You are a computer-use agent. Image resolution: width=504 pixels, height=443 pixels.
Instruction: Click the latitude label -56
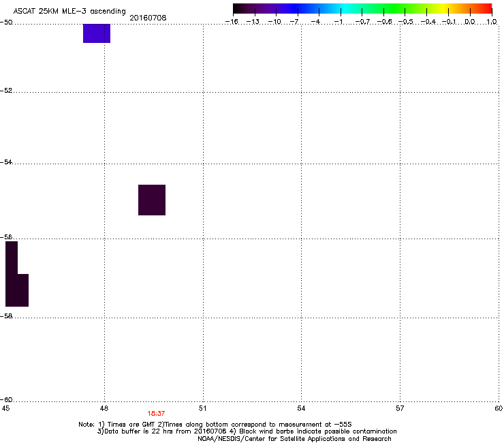click(x=6, y=237)
